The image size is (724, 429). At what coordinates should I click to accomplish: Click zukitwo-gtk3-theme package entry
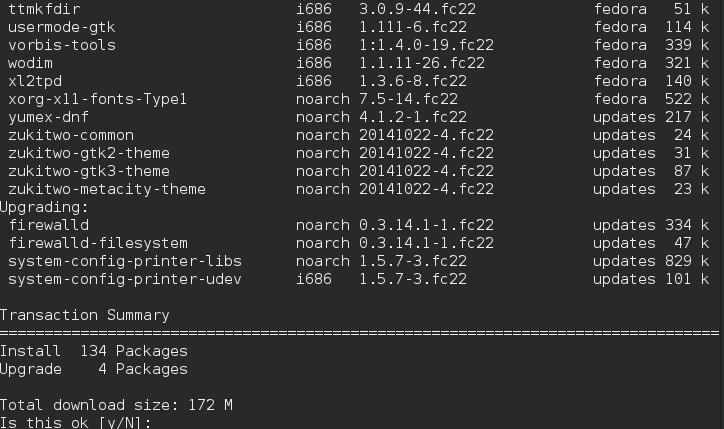click(x=89, y=171)
